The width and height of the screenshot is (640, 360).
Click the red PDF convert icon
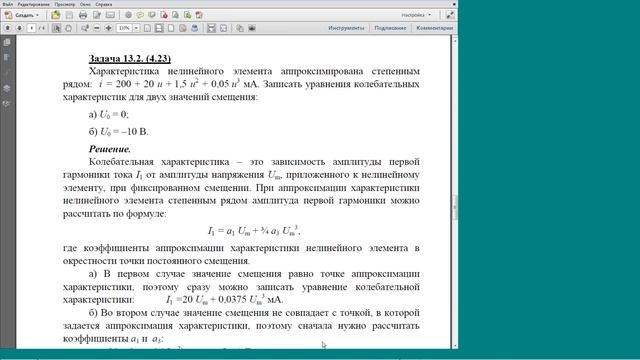coord(164,15)
